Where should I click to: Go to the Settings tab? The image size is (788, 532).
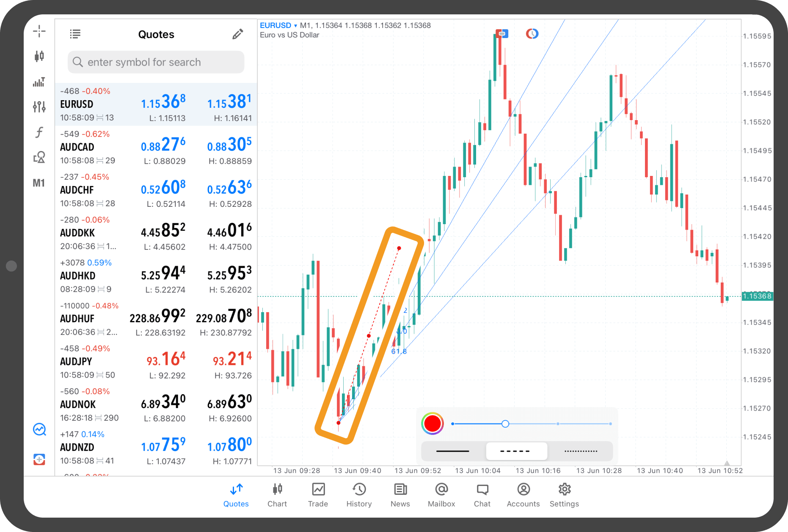tap(564, 495)
